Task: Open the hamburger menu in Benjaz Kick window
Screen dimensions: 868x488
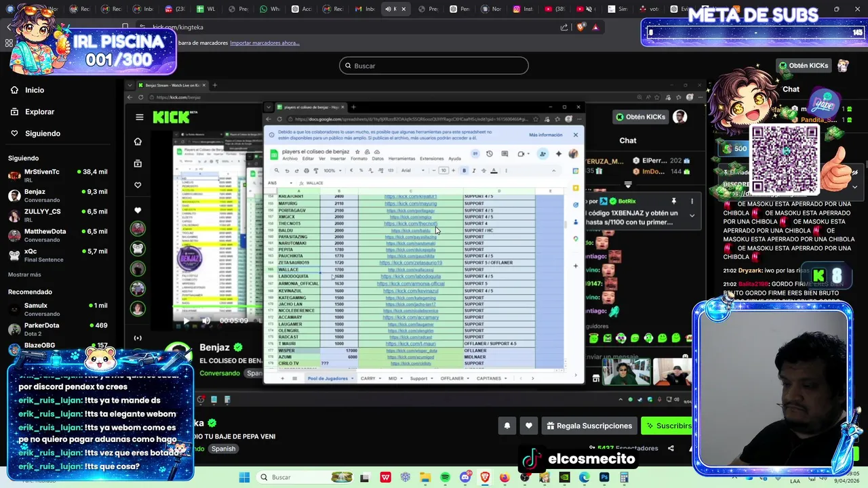Action: point(139,117)
